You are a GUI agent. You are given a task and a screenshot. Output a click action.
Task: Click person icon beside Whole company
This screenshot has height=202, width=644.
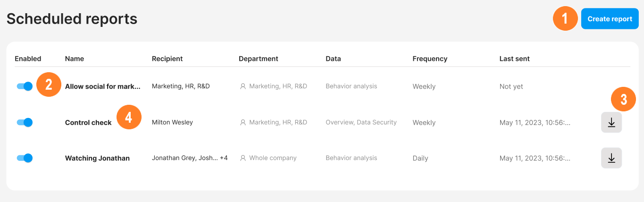(243, 158)
